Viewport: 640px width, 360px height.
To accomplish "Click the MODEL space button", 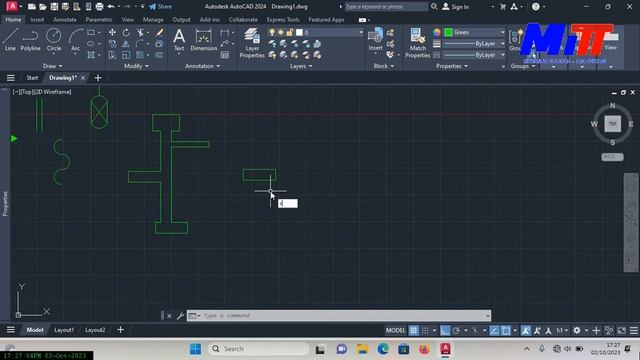I will (395, 330).
